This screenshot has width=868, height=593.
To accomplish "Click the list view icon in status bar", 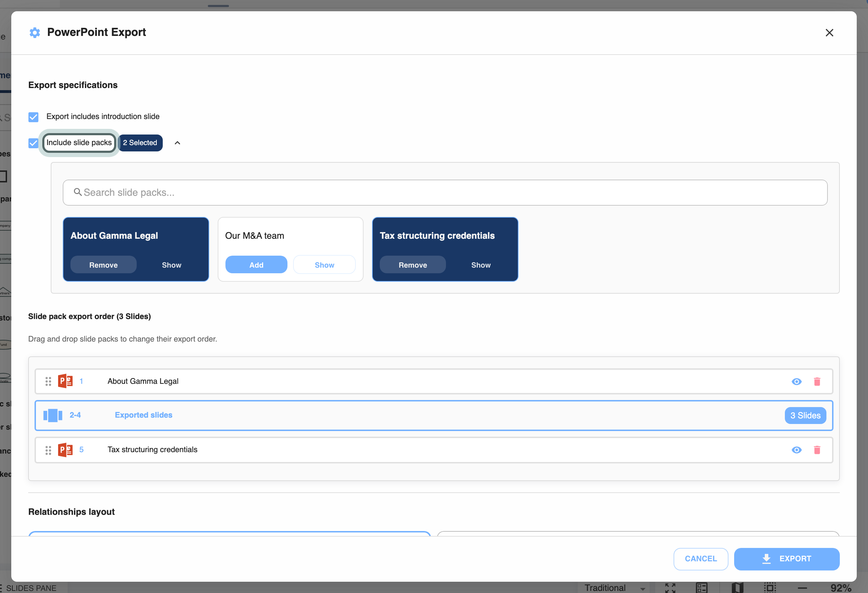I will pyautogui.click(x=702, y=588).
